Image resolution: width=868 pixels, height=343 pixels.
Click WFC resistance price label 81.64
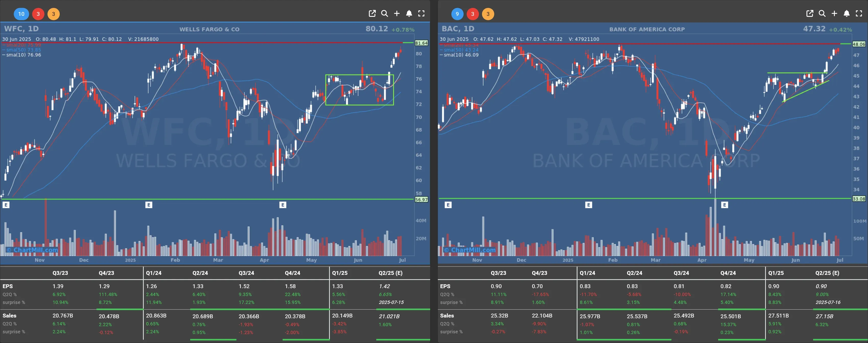click(421, 43)
